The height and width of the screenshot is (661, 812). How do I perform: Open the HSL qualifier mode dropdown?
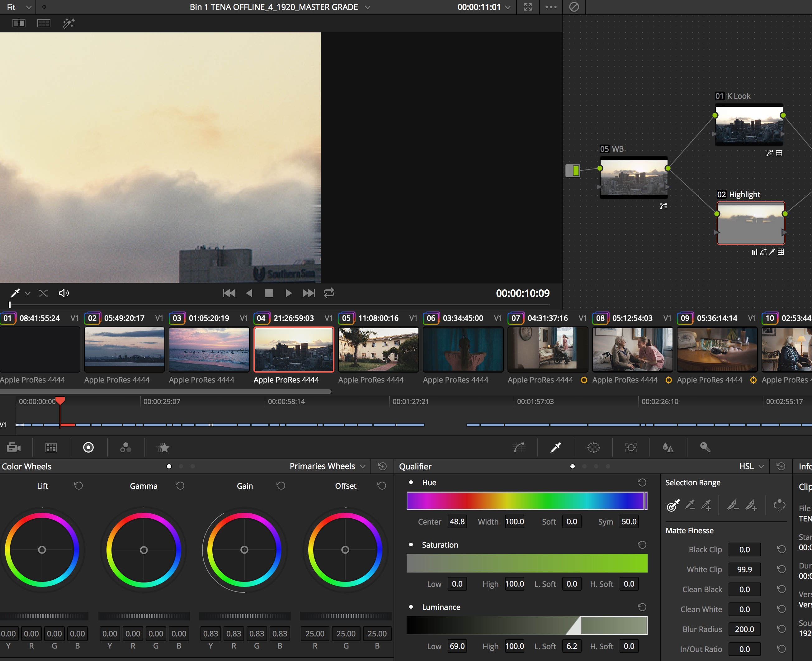click(752, 466)
